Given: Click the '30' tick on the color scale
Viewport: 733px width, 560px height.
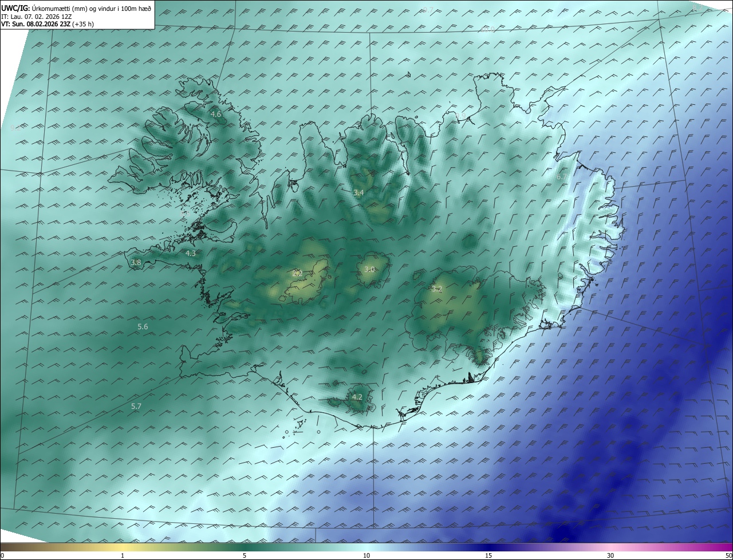Looking at the screenshot, I should (610, 555).
